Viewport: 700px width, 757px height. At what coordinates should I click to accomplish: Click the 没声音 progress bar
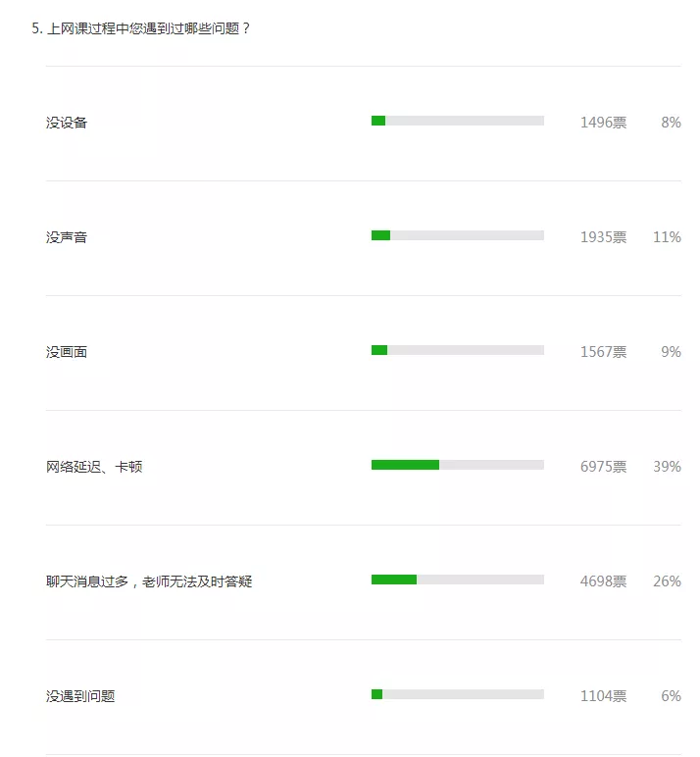pyautogui.click(x=458, y=235)
